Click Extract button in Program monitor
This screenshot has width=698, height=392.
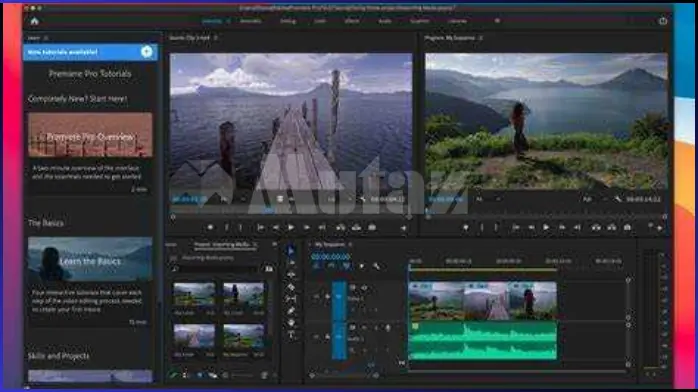(x=612, y=227)
